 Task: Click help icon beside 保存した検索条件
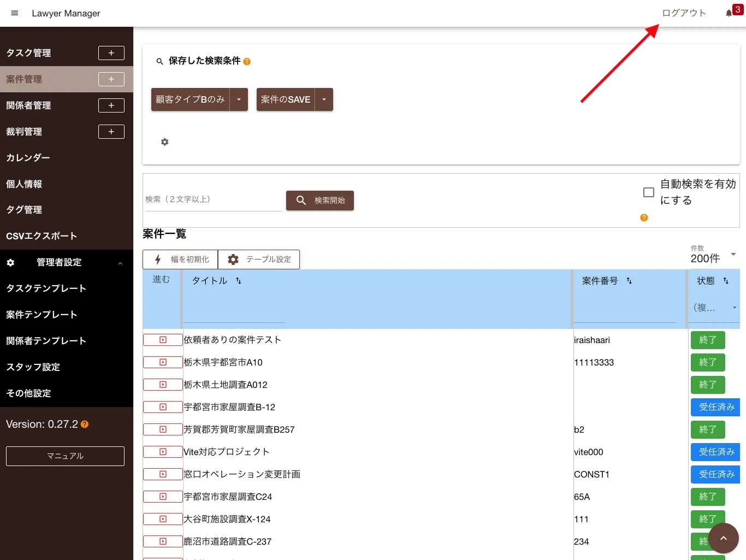[x=247, y=62]
